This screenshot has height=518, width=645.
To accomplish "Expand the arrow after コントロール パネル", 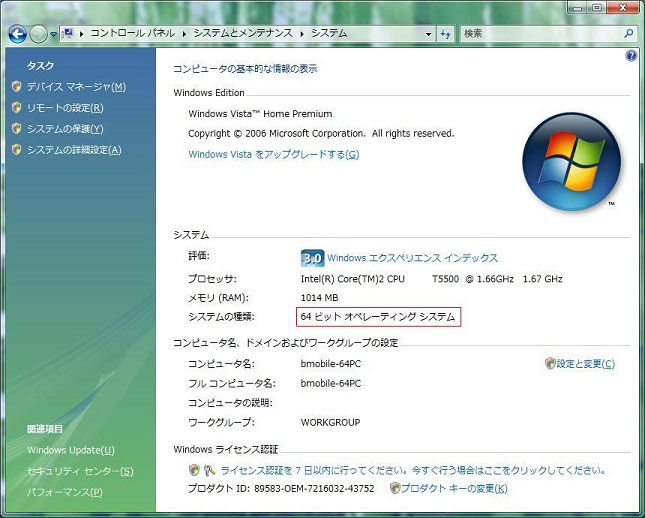I will (x=184, y=34).
